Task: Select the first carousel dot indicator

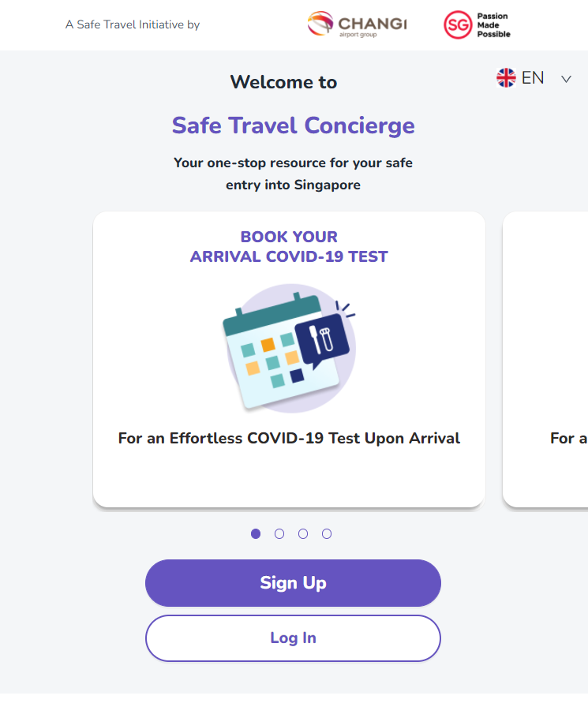Action: tap(256, 534)
